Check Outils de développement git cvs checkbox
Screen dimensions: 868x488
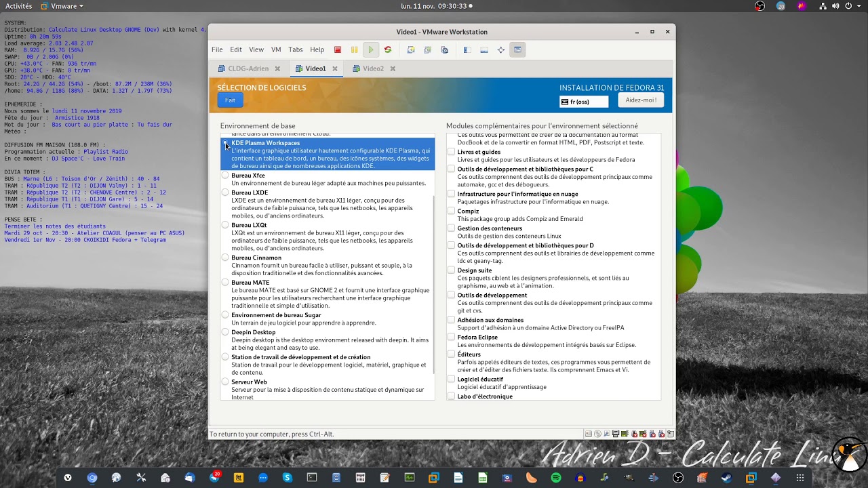(451, 295)
